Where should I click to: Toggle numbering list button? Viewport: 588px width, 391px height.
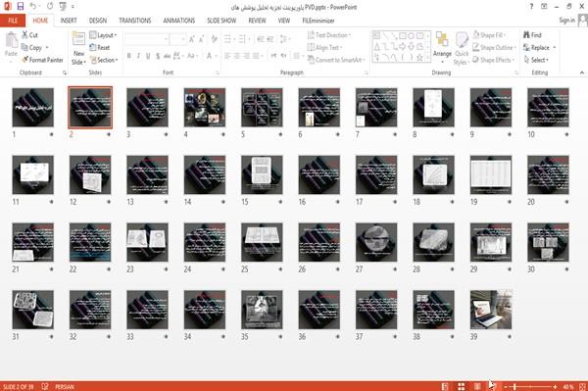pyautogui.click(x=242, y=38)
